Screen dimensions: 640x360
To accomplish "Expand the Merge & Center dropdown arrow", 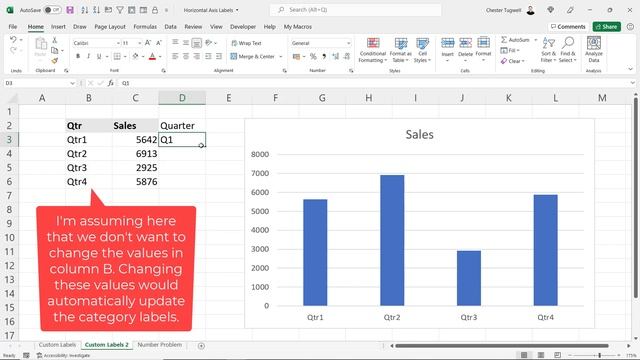I will pyautogui.click(x=281, y=56).
